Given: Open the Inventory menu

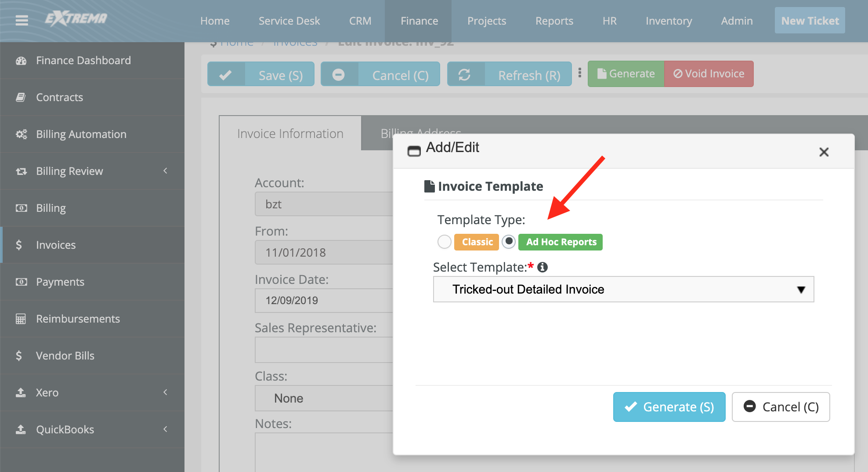Looking at the screenshot, I should [669, 21].
